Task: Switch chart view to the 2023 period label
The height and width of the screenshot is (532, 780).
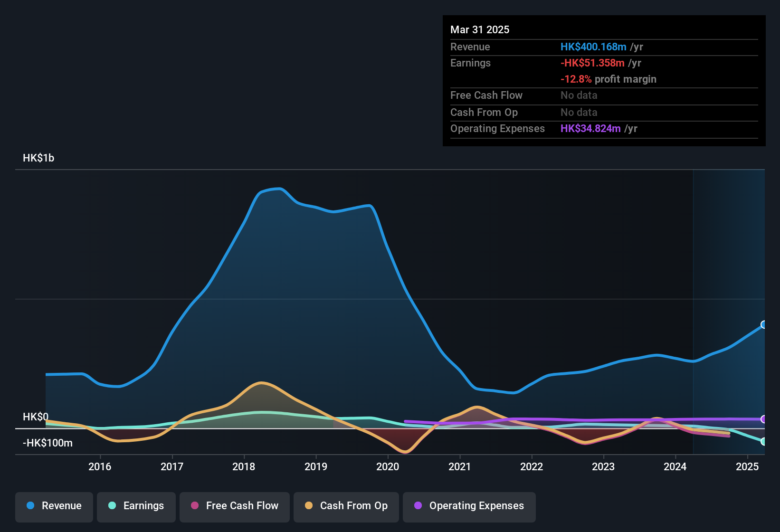Action: click(603, 467)
